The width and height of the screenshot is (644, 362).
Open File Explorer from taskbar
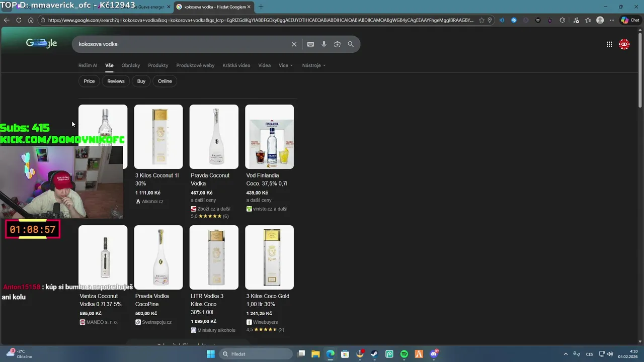coord(315,354)
